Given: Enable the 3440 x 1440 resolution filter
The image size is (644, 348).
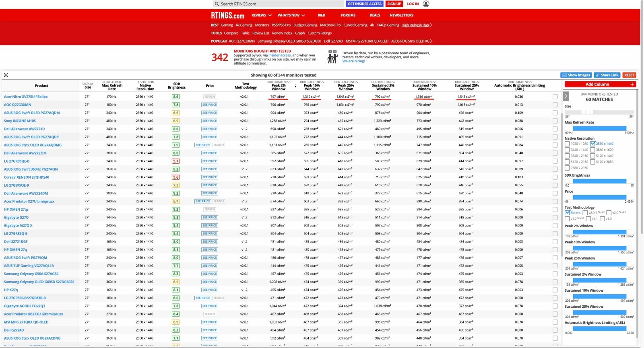Looking at the screenshot, I should point(567,150).
